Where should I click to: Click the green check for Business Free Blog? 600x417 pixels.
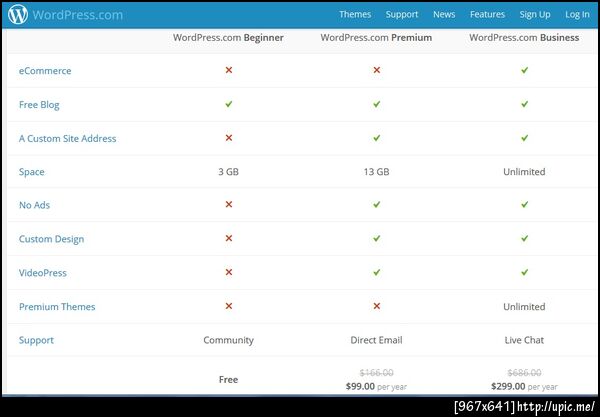[525, 104]
